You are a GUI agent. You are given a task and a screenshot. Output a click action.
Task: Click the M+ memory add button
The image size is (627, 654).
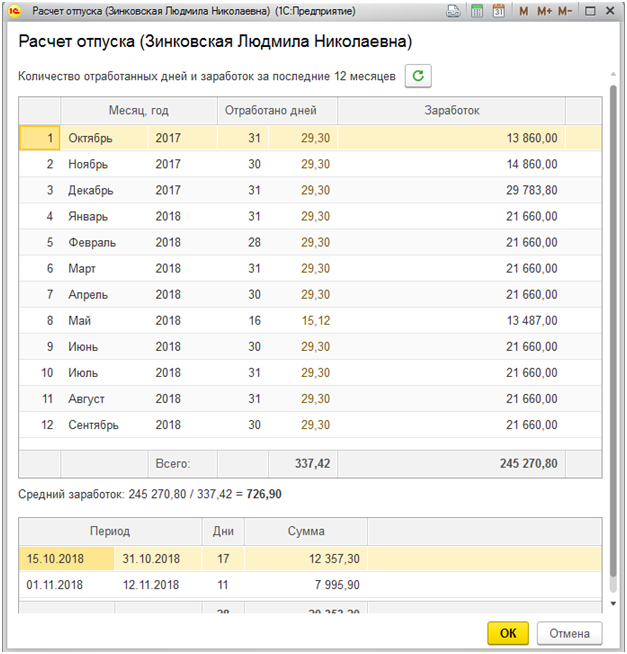545,11
